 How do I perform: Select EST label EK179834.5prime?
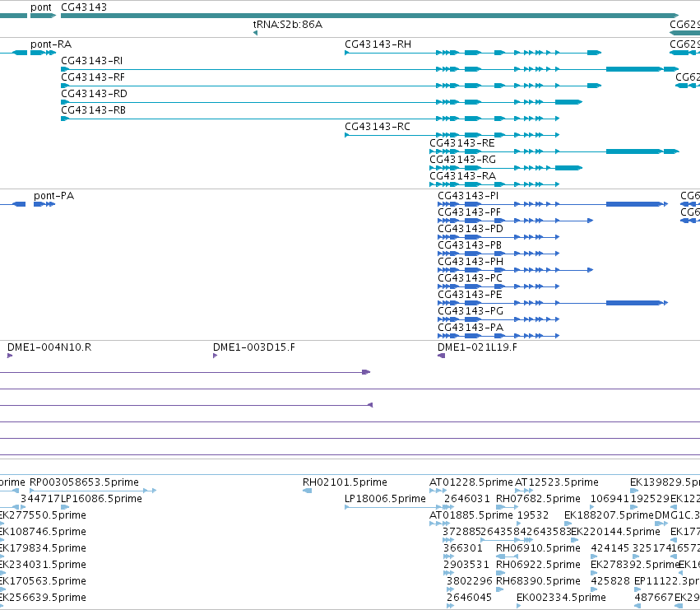click(x=43, y=549)
